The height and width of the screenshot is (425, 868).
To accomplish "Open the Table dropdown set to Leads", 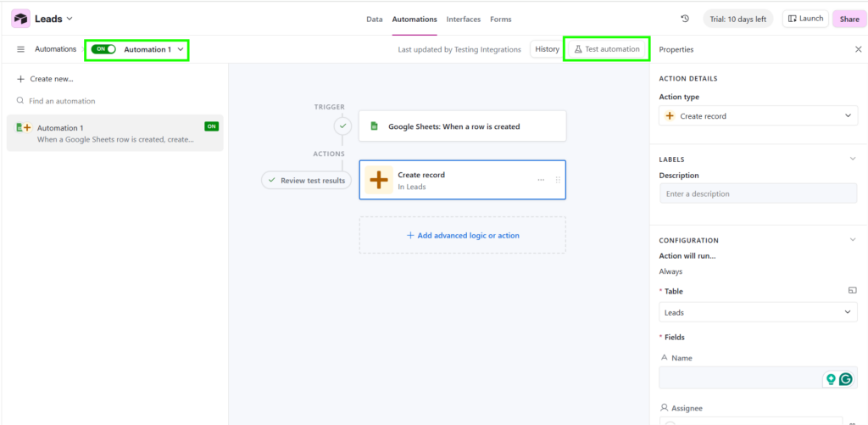I will [x=758, y=312].
